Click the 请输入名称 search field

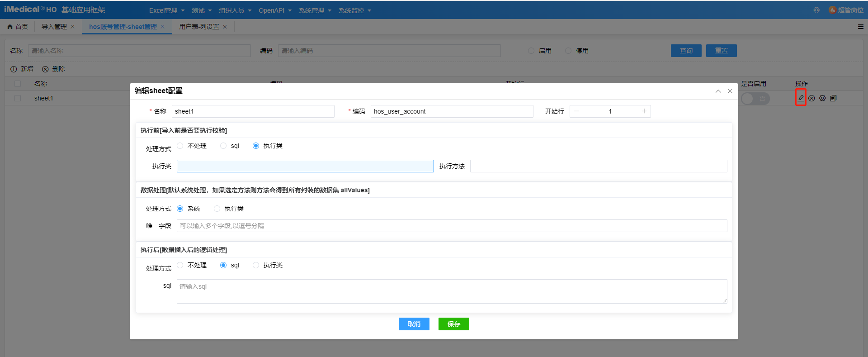coord(139,51)
